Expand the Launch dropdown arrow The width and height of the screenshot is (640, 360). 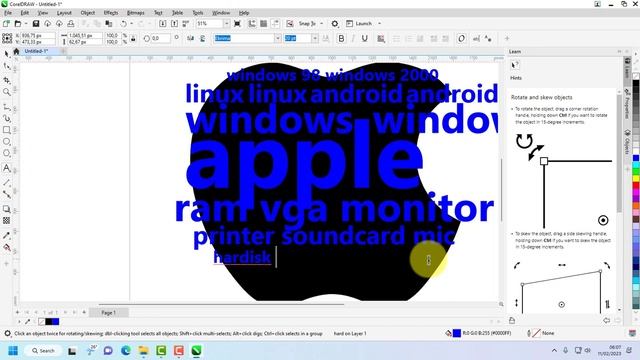379,24
